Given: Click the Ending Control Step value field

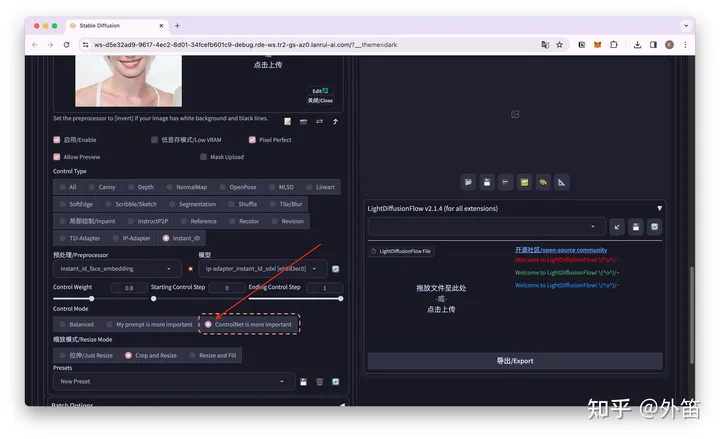Looking at the screenshot, I should click(x=325, y=288).
